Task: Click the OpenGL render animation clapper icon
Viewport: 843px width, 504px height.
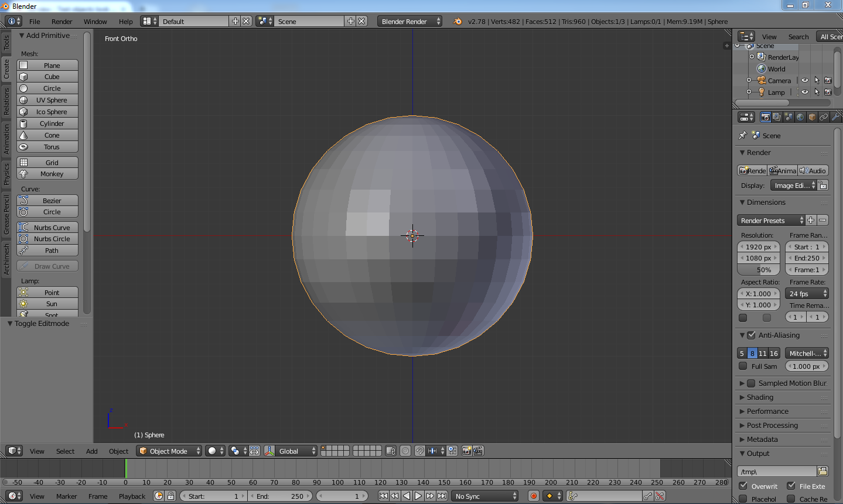Action: point(478,451)
